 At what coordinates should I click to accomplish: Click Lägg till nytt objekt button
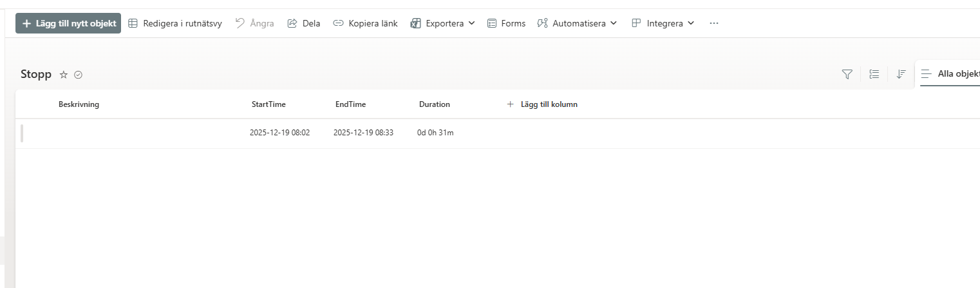pyautogui.click(x=68, y=23)
